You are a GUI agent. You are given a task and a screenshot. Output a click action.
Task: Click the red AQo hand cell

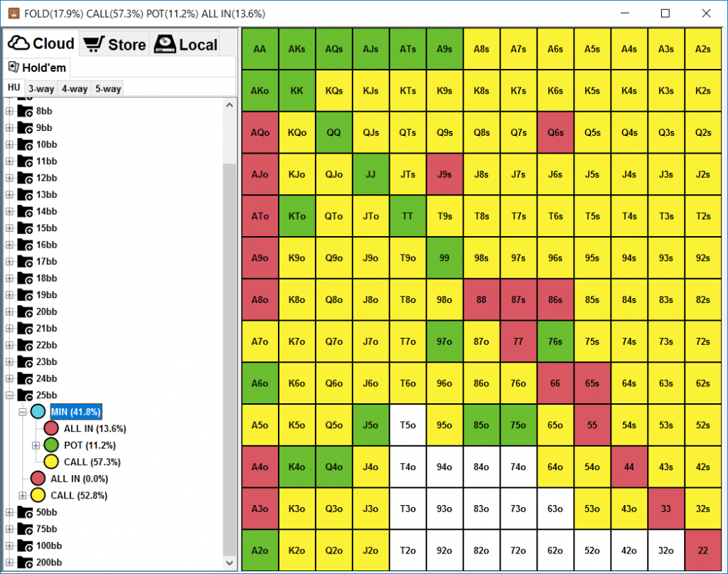click(x=259, y=132)
